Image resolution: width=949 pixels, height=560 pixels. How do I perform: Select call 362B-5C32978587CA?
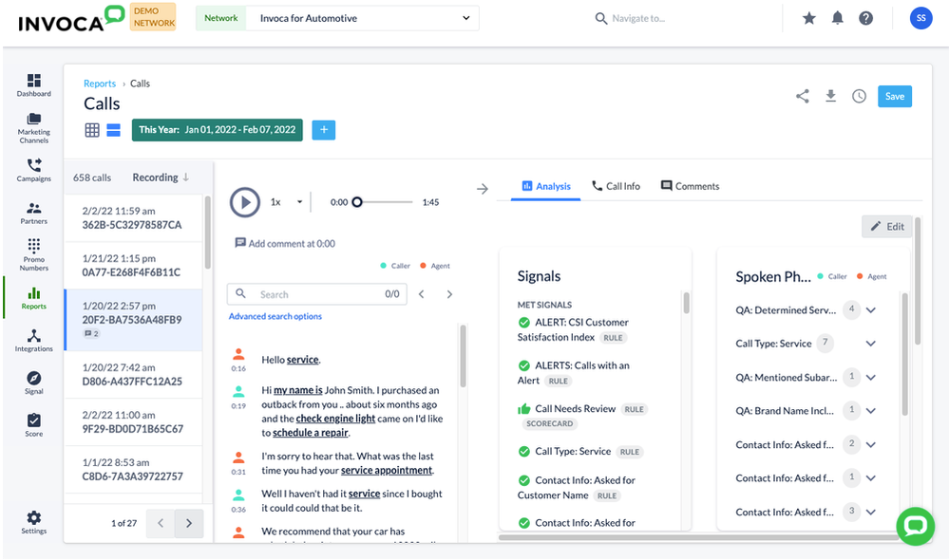(x=133, y=217)
